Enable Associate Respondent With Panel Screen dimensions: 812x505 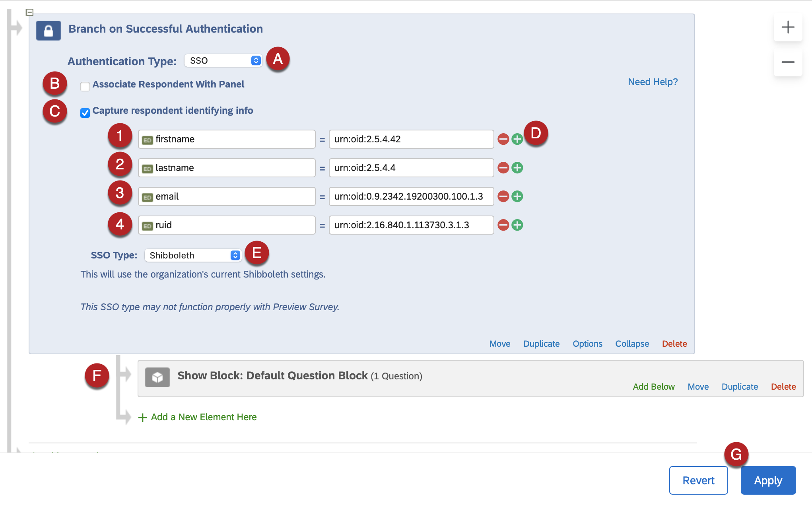point(85,87)
